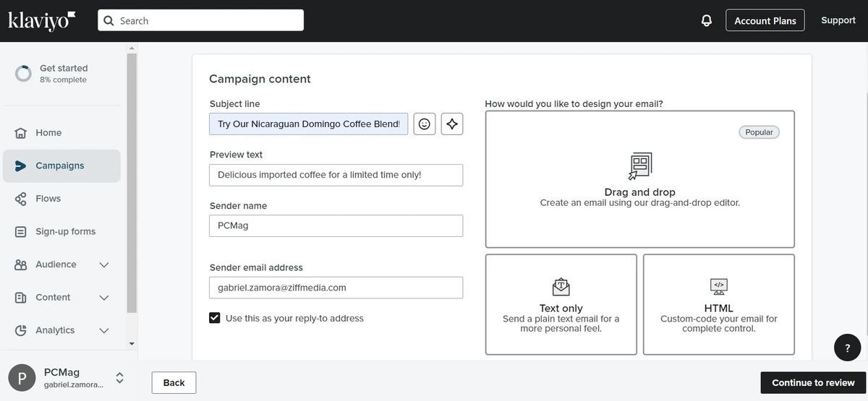
Task: Go to Home in the sidebar
Action: (x=48, y=133)
